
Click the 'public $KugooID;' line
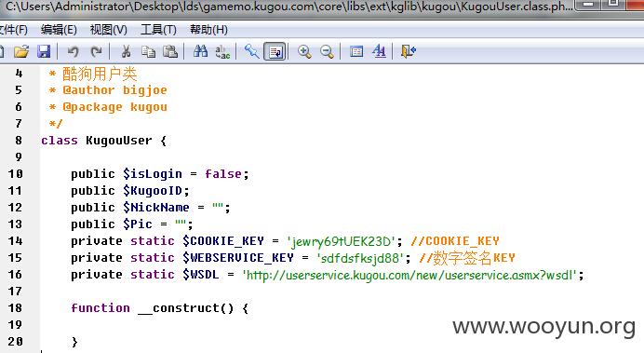[130, 191]
